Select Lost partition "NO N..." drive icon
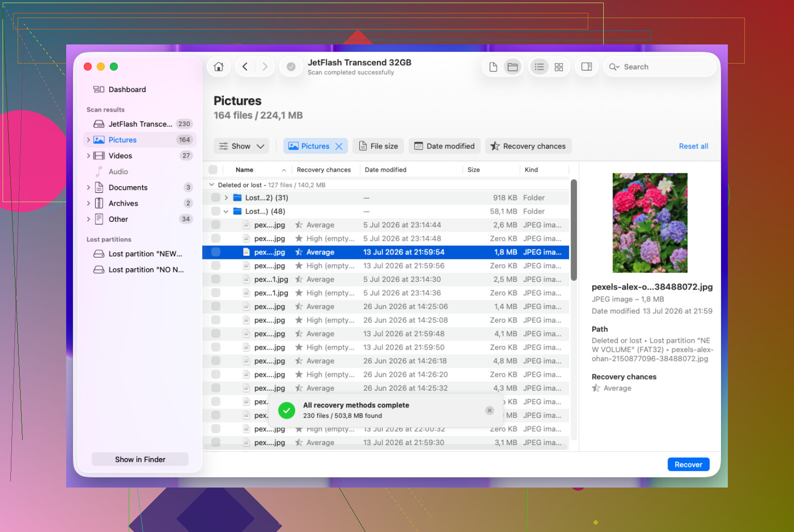The image size is (794, 532). click(x=99, y=270)
